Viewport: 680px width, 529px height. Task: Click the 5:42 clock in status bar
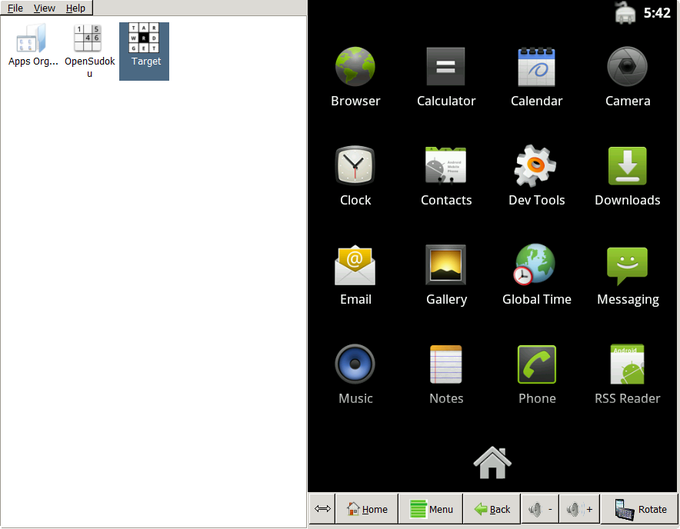(x=657, y=13)
